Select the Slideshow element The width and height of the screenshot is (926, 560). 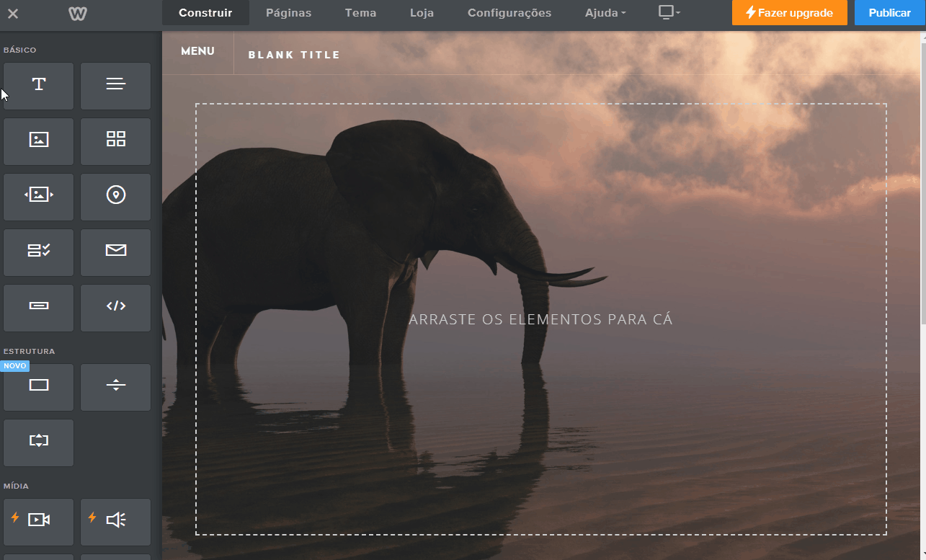pos(39,197)
